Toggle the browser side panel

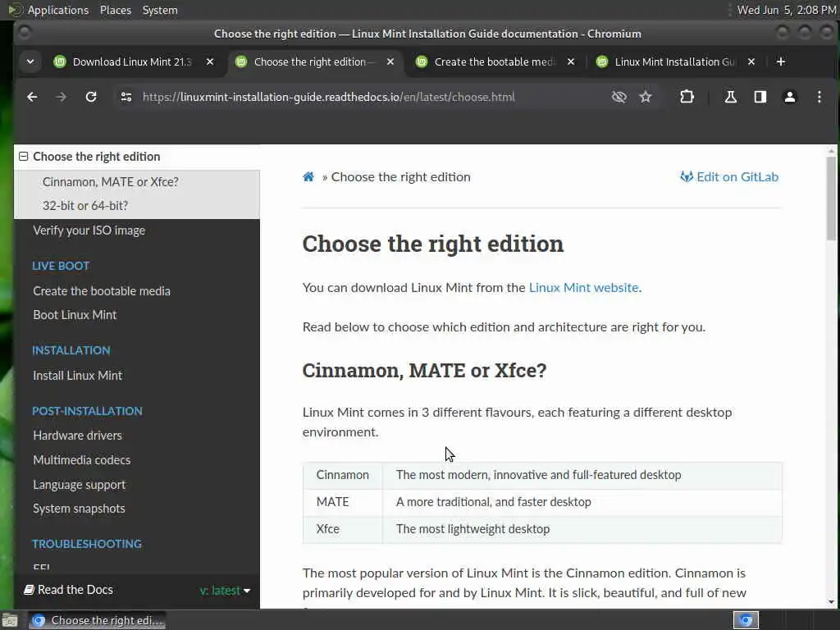[x=760, y=97]
